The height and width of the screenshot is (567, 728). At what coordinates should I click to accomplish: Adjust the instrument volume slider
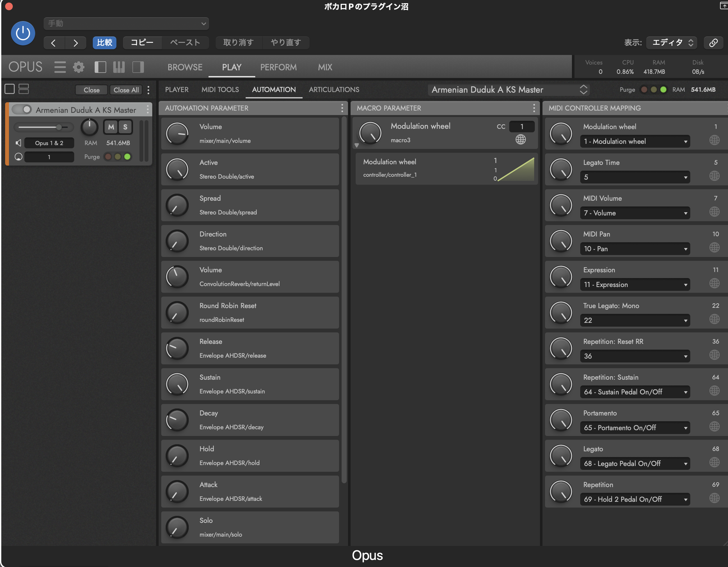[x=43, y=127]
